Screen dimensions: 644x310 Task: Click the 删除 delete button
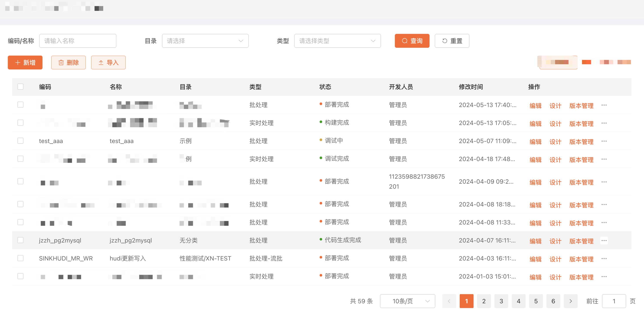point(69,63)
